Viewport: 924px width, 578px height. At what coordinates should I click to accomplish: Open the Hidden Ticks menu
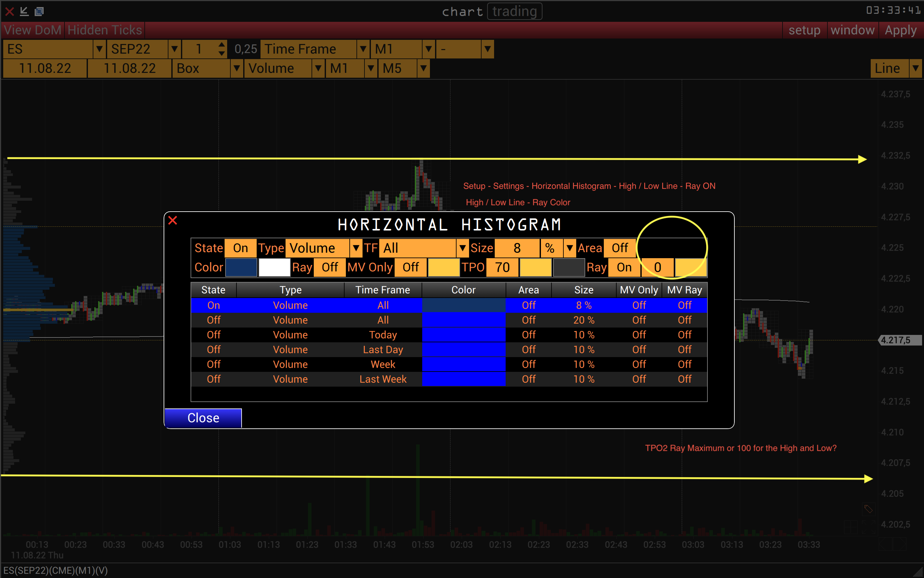tap(105, 30)
